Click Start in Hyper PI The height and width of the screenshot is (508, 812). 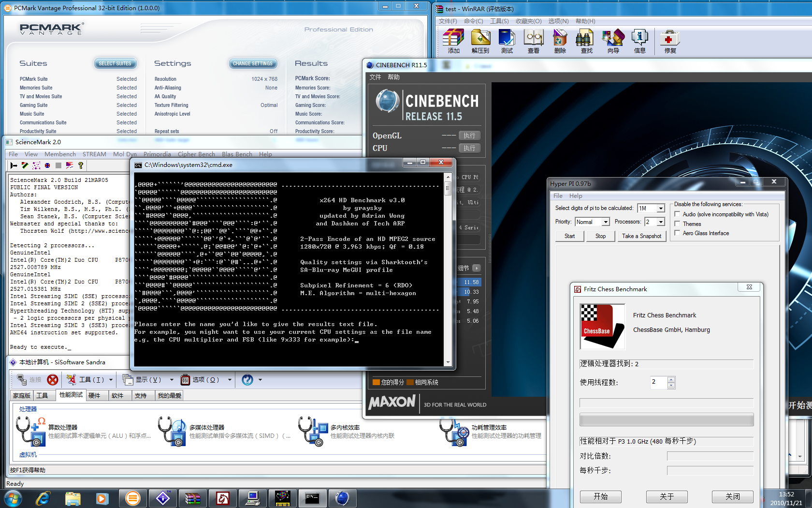[570, 236]
